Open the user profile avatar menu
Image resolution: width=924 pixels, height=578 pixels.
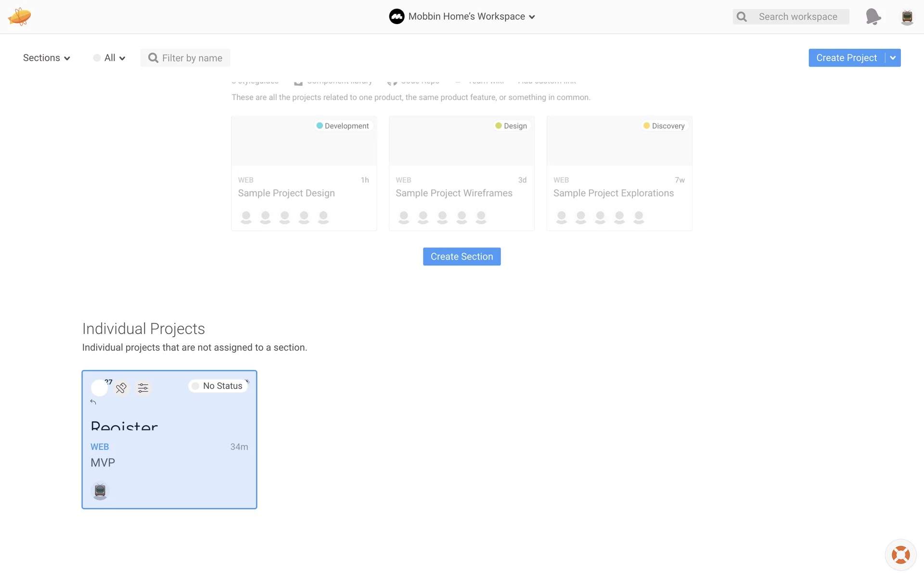(907, 17)
